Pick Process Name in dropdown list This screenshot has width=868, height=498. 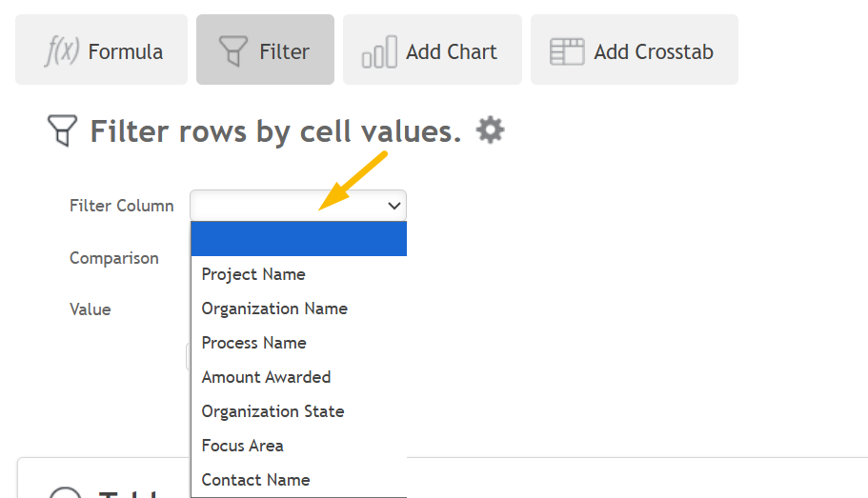pos(299,343)
